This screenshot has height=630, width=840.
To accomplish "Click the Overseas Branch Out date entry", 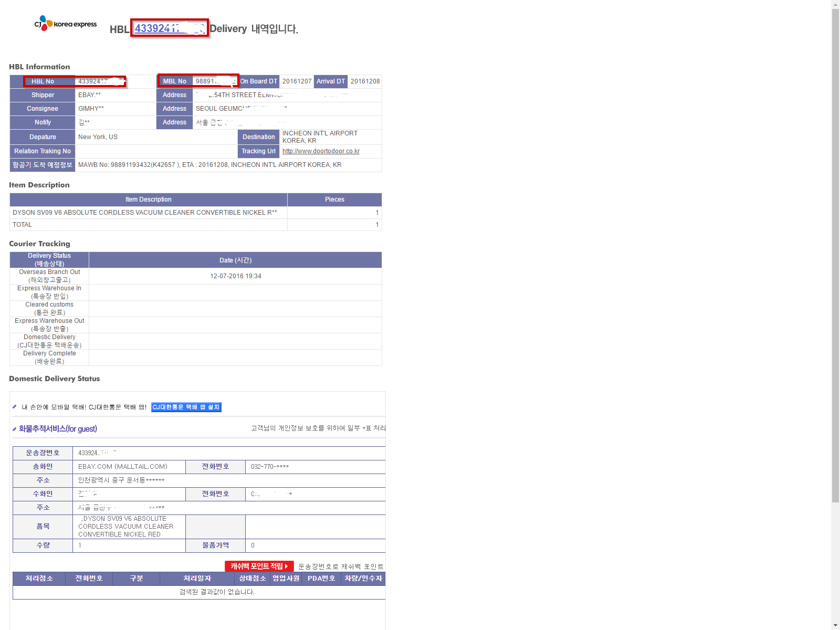I will click(235, 276).
